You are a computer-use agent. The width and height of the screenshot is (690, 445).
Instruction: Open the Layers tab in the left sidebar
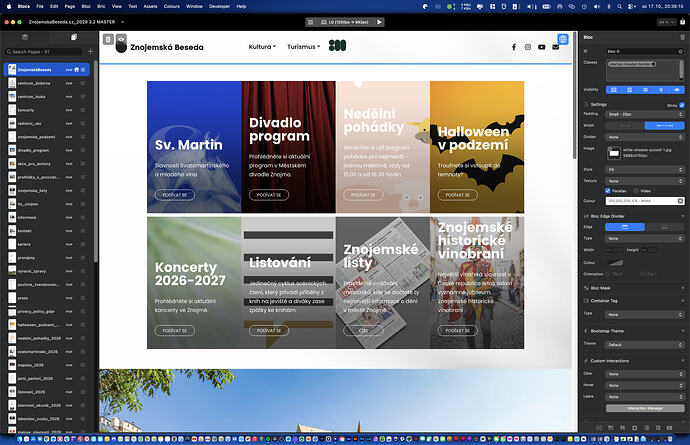click(x=25, y=37)
